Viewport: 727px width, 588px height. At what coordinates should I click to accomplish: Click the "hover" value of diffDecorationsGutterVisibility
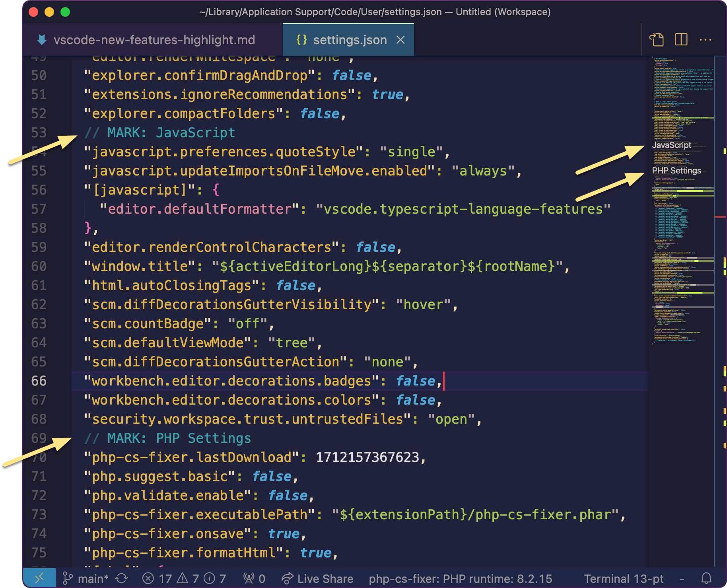click(x=423, y=305)
